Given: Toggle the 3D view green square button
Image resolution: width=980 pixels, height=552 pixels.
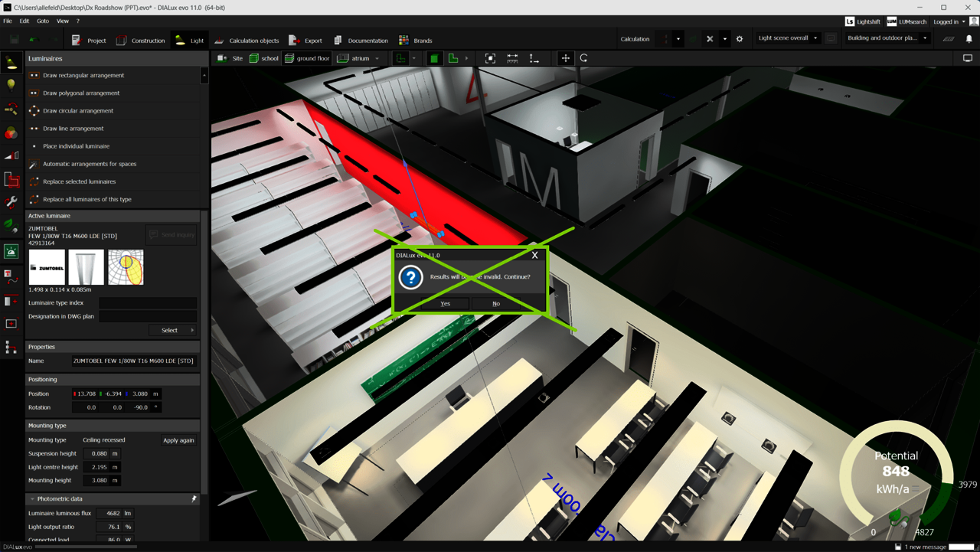Looking at the screenshot, I should tap(434, 58).
